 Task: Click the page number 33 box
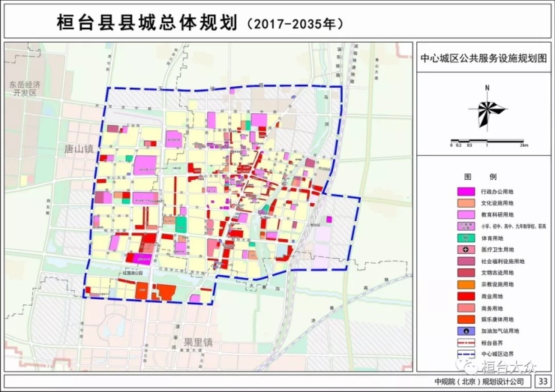tap(541, 381)
